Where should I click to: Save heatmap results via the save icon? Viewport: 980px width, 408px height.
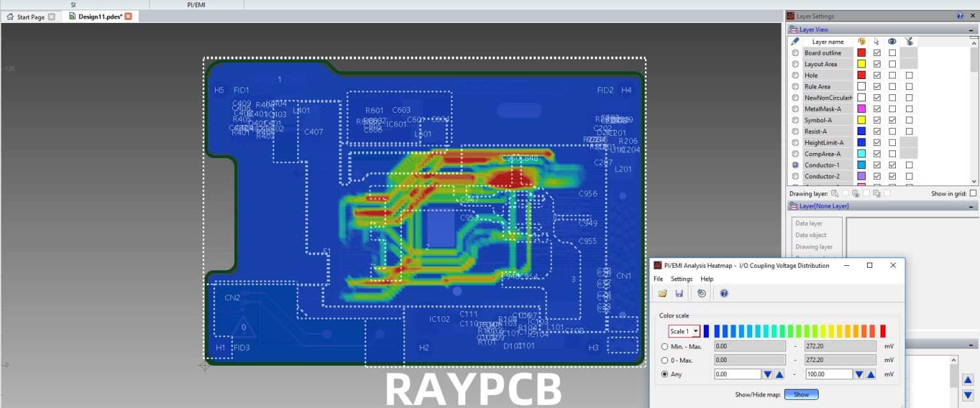coord(679,293)
